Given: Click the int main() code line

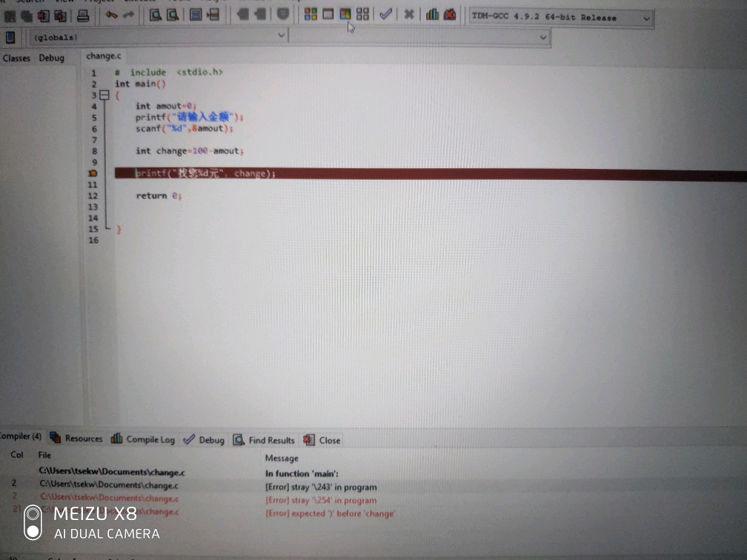Looking at the screenshot, I should (x=140, y=84).
